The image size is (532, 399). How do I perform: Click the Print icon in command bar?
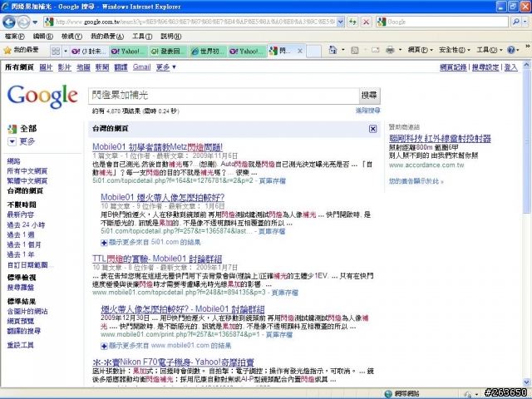coord(390,50)
